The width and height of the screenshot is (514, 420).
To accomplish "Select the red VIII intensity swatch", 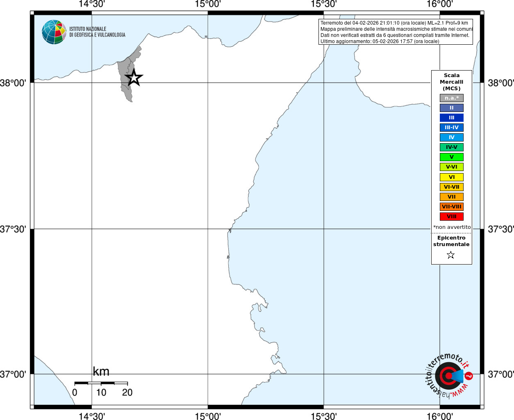I will pyautogui.click(x=452, y=217).
